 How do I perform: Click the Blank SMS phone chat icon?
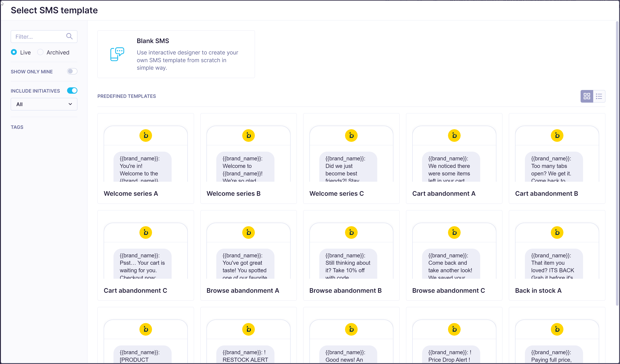(117, 54)
